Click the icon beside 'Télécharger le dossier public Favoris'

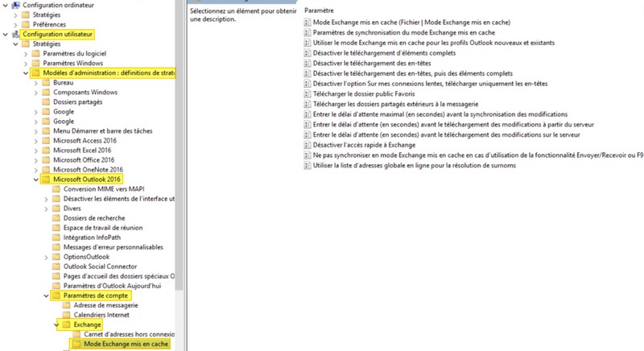point(307,94)
